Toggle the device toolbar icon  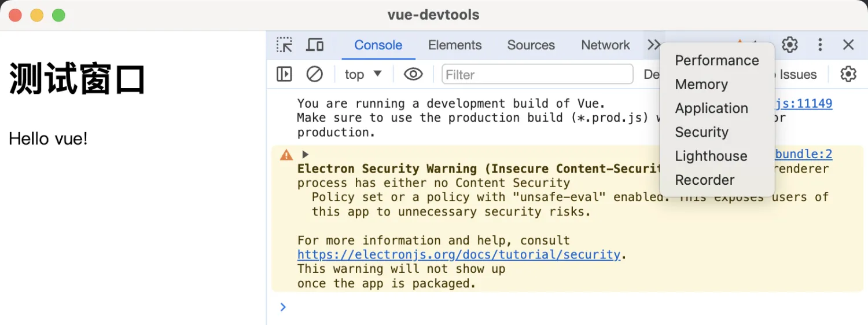point(315,45)
